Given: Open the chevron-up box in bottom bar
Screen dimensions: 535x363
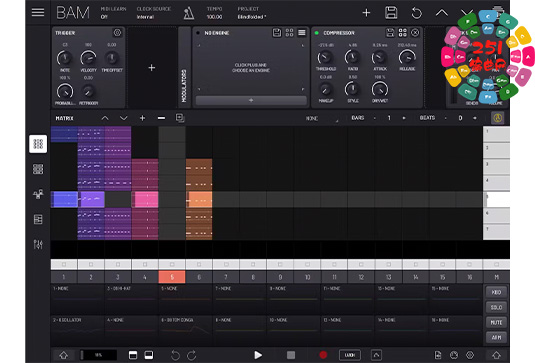Looking at the screenshot, I should 376,355.
